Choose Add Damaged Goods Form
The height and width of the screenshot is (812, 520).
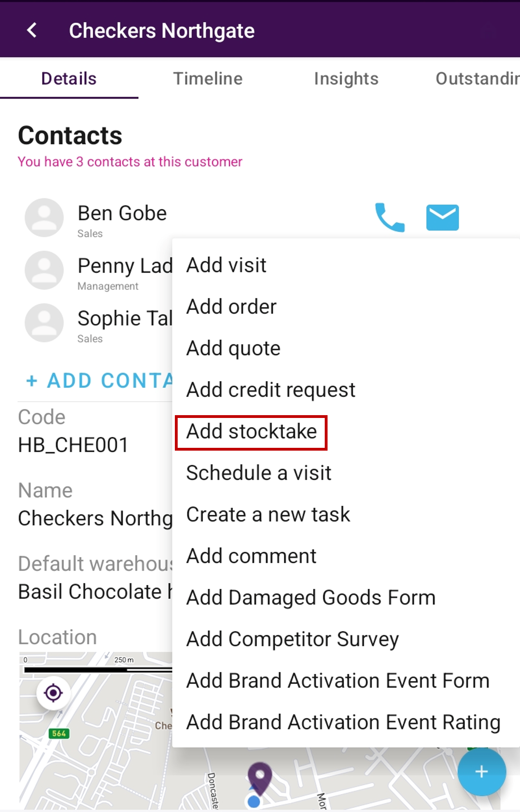tap(311, 598)
